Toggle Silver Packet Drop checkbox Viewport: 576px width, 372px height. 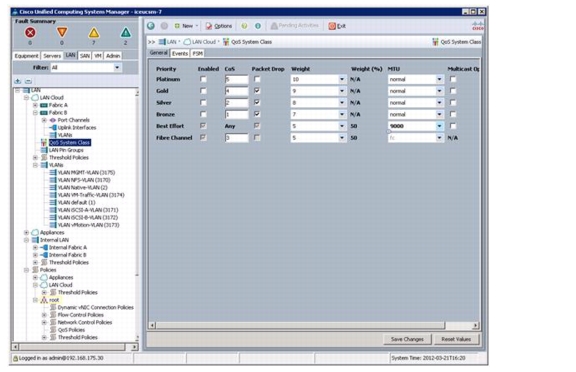click(x=257, y=102)
